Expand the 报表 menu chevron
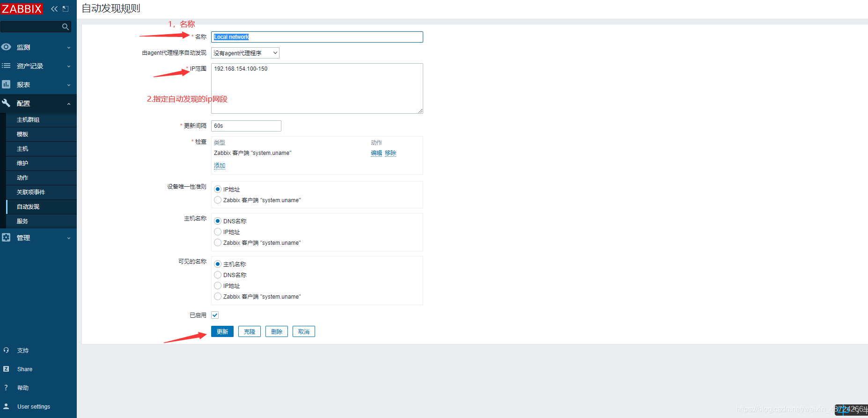This screenshot has width=868, height=418. [x=69, y=85]
